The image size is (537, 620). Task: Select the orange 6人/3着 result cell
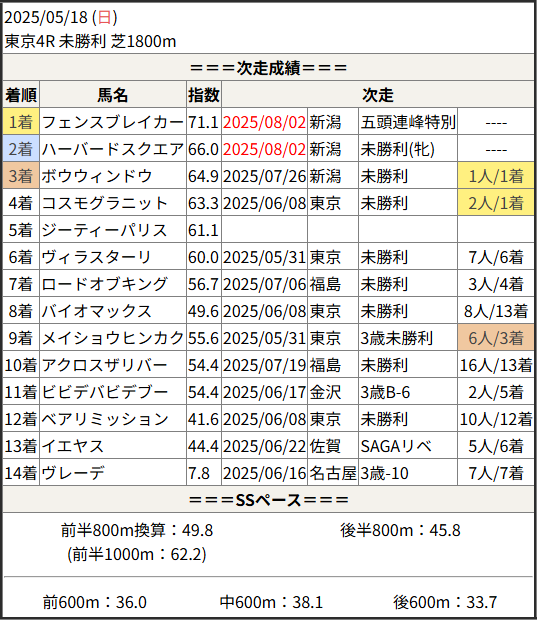point(496,338)
